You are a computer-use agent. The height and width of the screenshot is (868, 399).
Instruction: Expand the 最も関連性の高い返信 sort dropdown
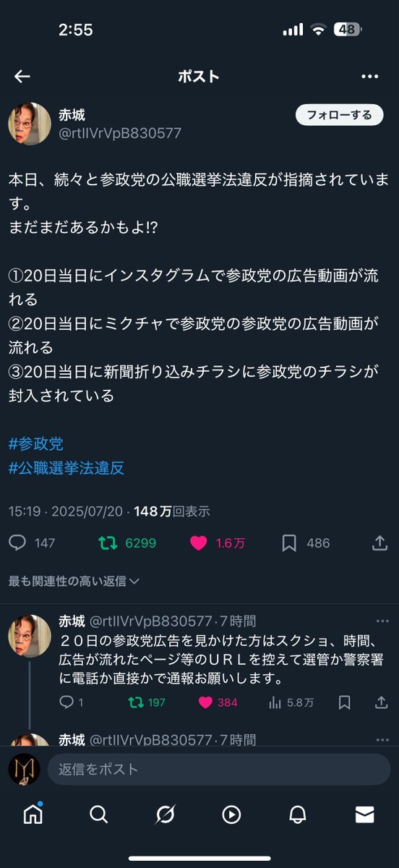pos(74,581)
